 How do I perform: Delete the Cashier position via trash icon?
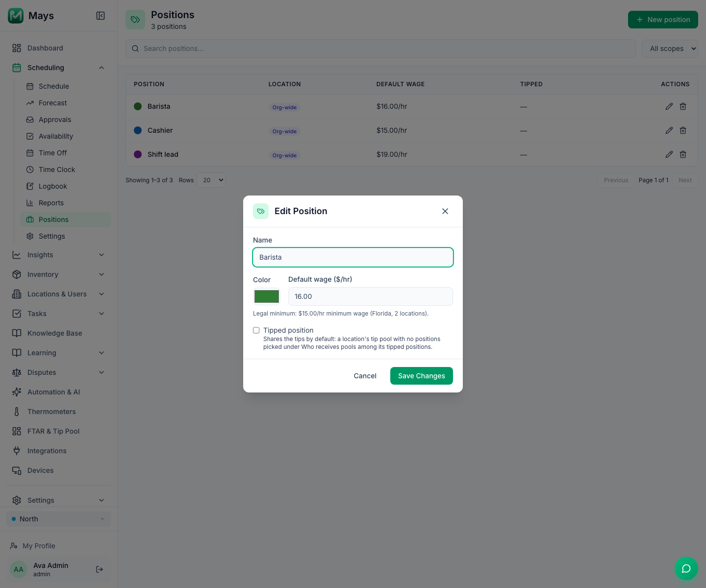683,130
